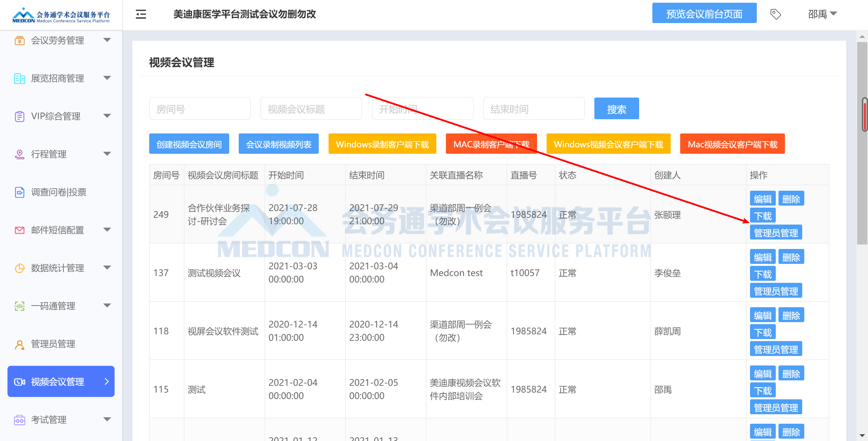
Task: Click 创建视频会议房间 button
Action: coord(189,144)
